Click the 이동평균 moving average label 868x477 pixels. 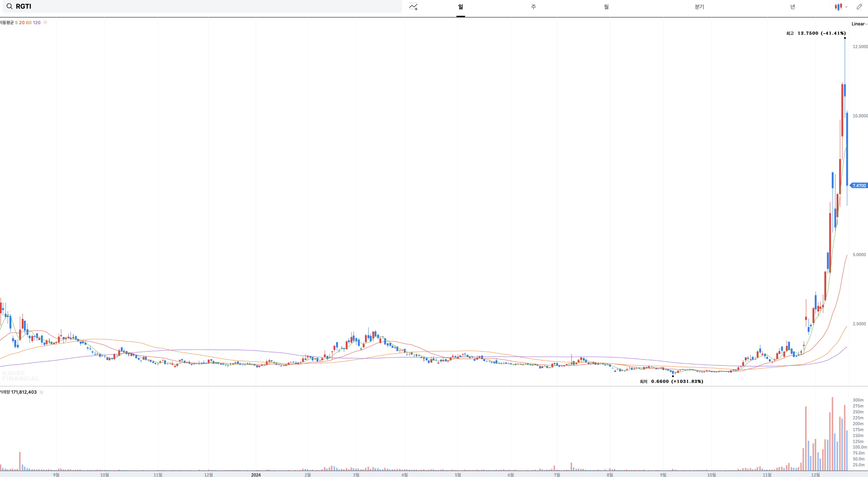coord(7,23)
